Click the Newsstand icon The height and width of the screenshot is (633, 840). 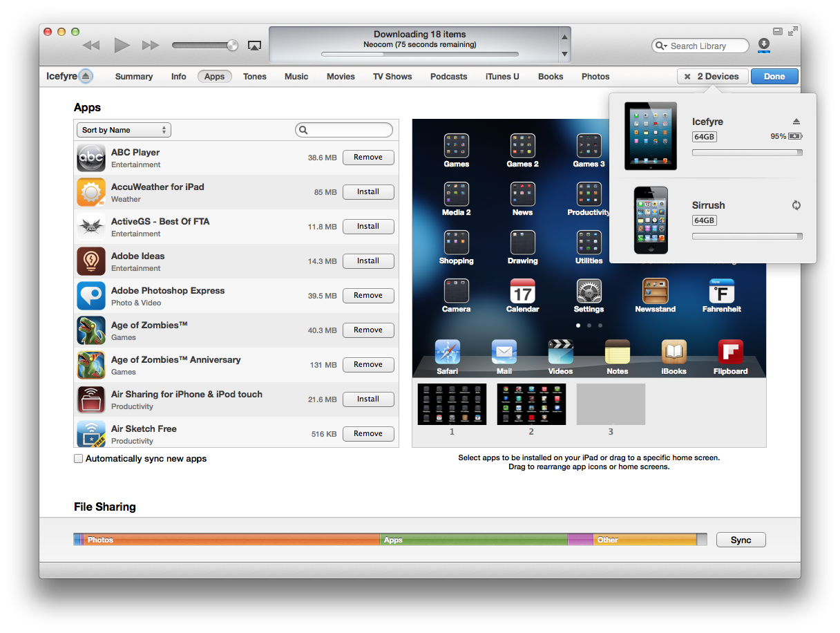pyautogui.click(x=656, y=292)
